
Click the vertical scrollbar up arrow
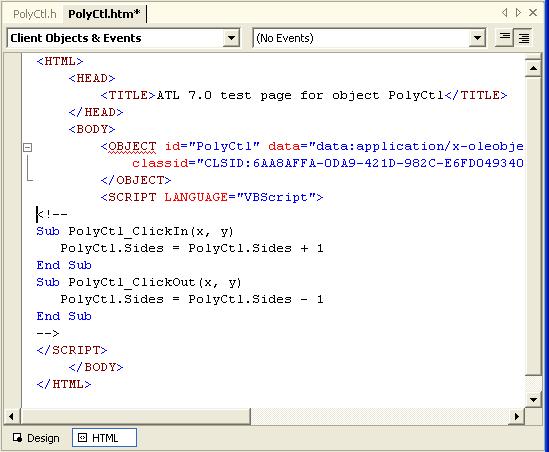point(533,68)
